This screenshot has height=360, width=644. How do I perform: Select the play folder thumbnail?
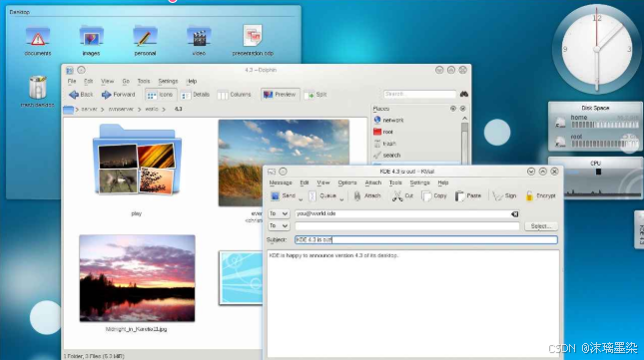[137, 160]
